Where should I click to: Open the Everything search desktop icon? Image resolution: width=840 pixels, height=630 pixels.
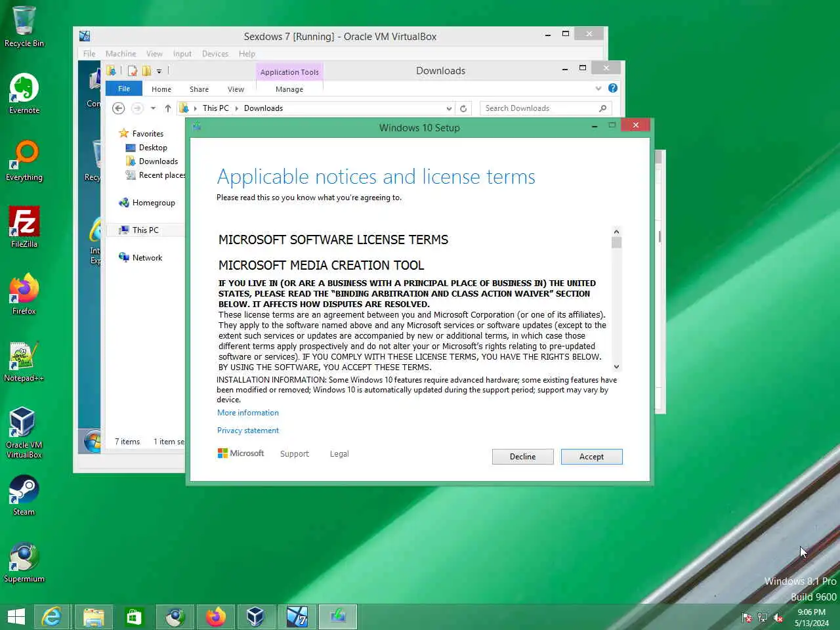[x=24, y=161]
